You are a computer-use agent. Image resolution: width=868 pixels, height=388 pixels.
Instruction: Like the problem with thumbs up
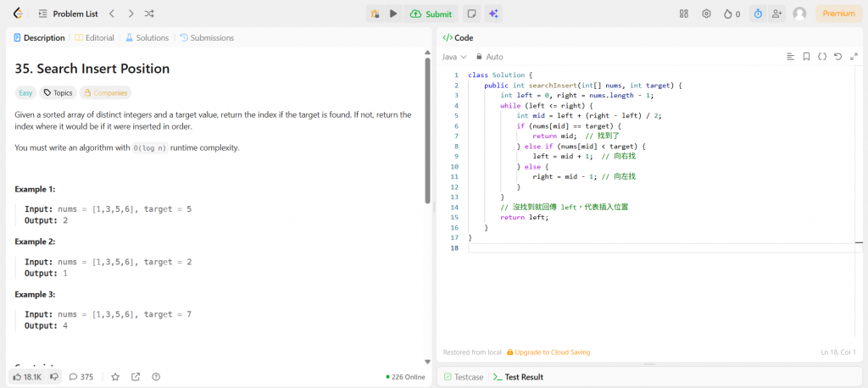tap(27, 377)
